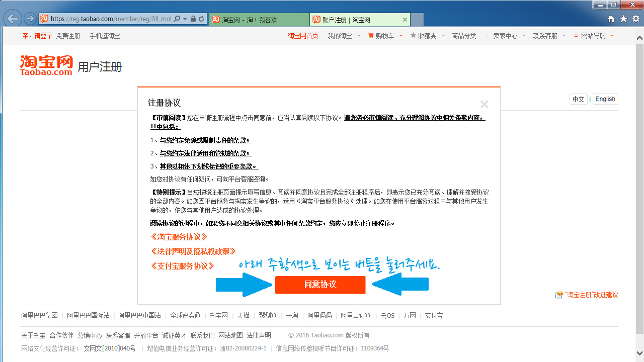Open Favorites star icon in browser
Screen dimensions: 644x362
pyautogui.click(x=623, y=19)
